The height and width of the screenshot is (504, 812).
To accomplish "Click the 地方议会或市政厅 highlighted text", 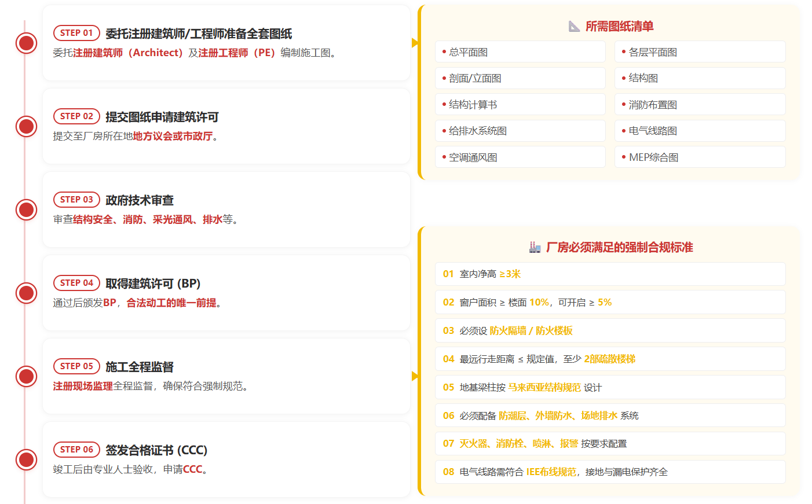I will point(173,136).
